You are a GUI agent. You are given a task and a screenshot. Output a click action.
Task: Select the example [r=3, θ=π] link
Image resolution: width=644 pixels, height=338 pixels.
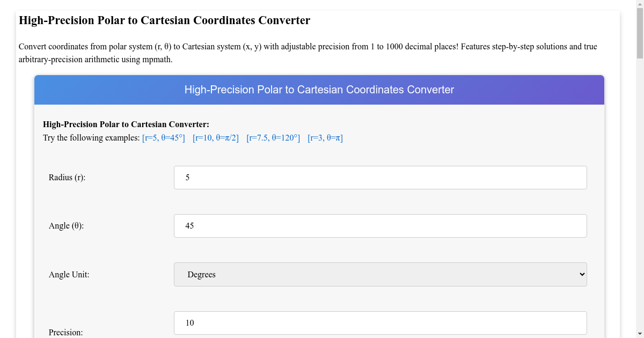pos(324,137)
